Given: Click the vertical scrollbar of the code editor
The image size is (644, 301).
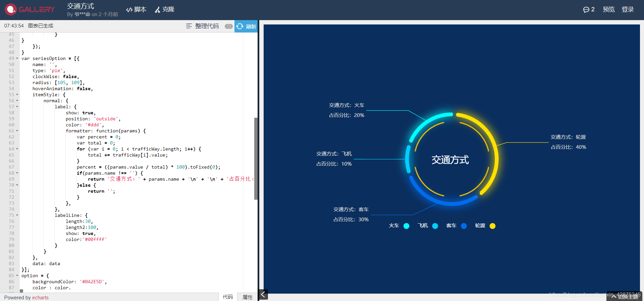Looking at the screenshot, I should click(256, 159).
